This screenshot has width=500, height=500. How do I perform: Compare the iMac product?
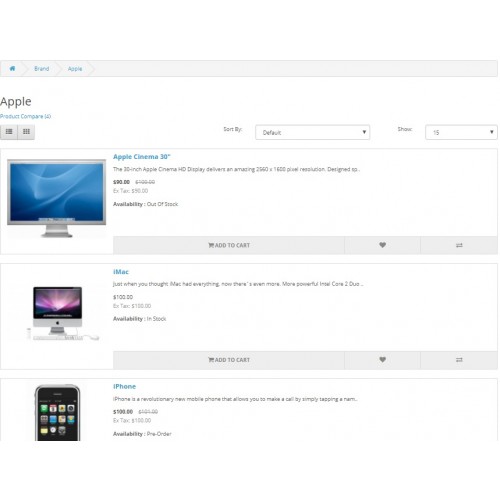(459, 360)
